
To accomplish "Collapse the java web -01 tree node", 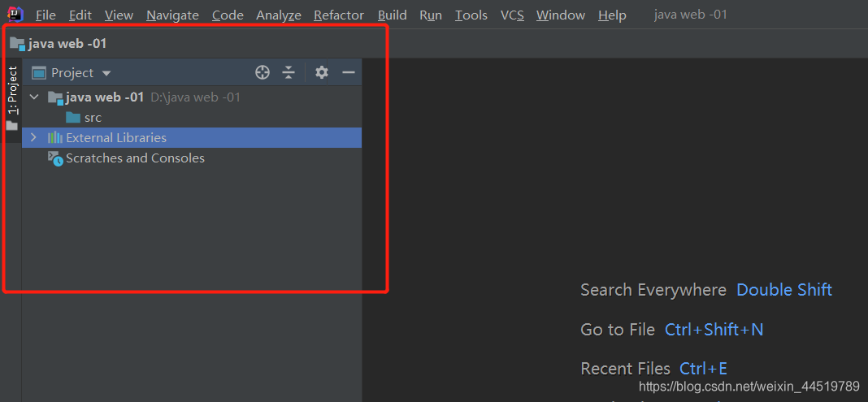I will [x=34, y=97].
